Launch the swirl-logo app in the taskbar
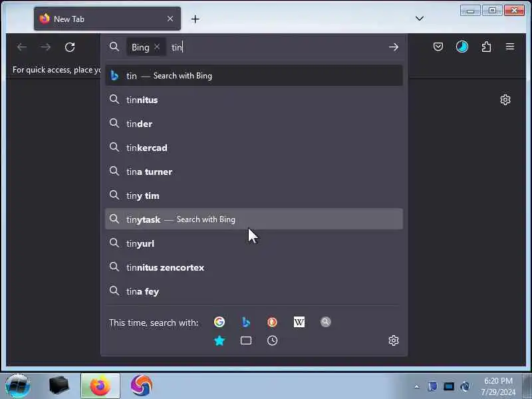532x399 pixels. (x=142, y=386)
